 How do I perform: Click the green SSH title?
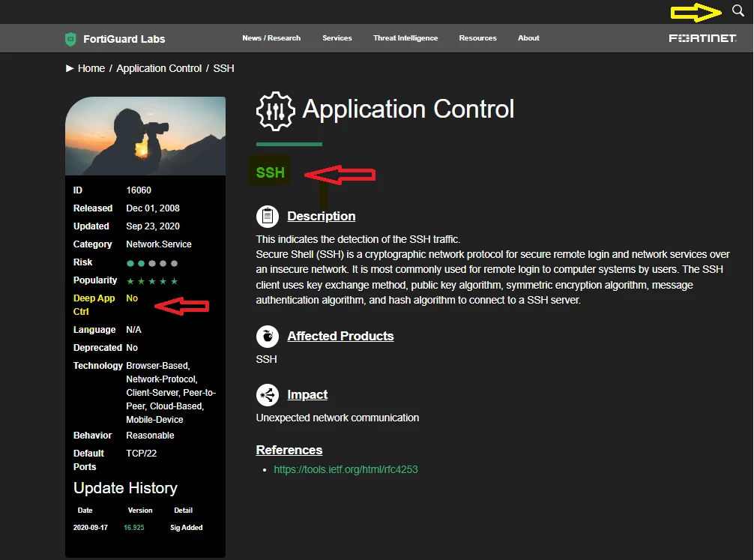tap(271, 172)
